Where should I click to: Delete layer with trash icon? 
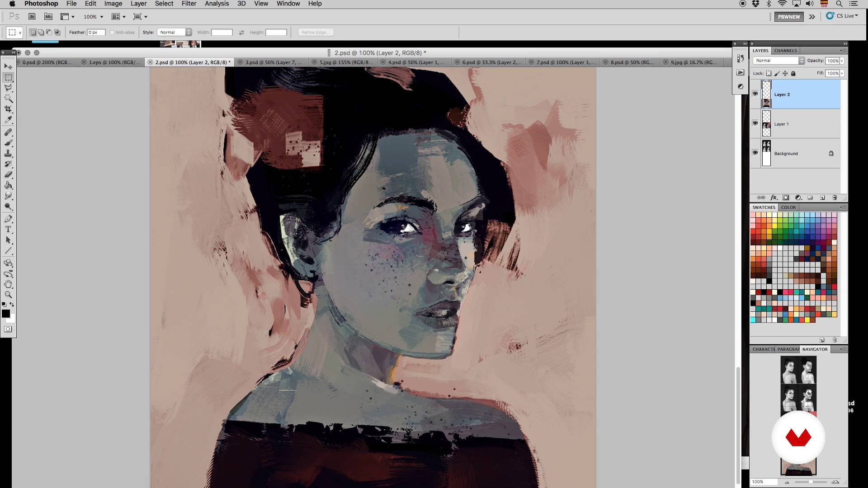tap(835, 198)
